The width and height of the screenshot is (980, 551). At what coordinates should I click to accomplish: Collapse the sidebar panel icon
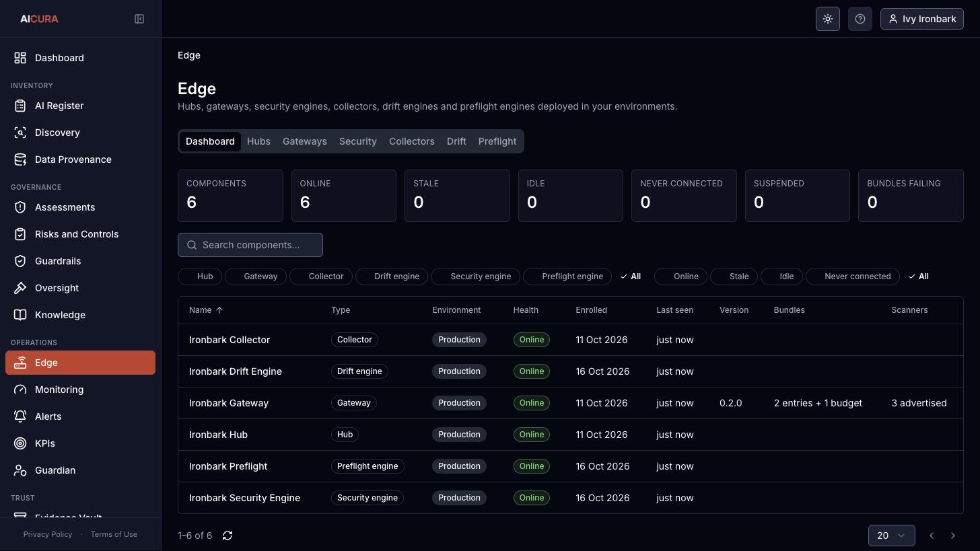[x=139, y=19]
